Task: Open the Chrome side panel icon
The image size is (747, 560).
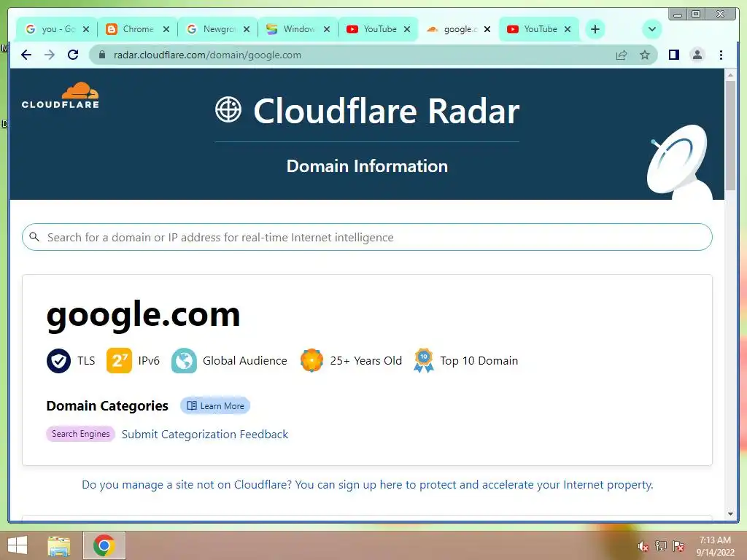Action: click(673, 55)
